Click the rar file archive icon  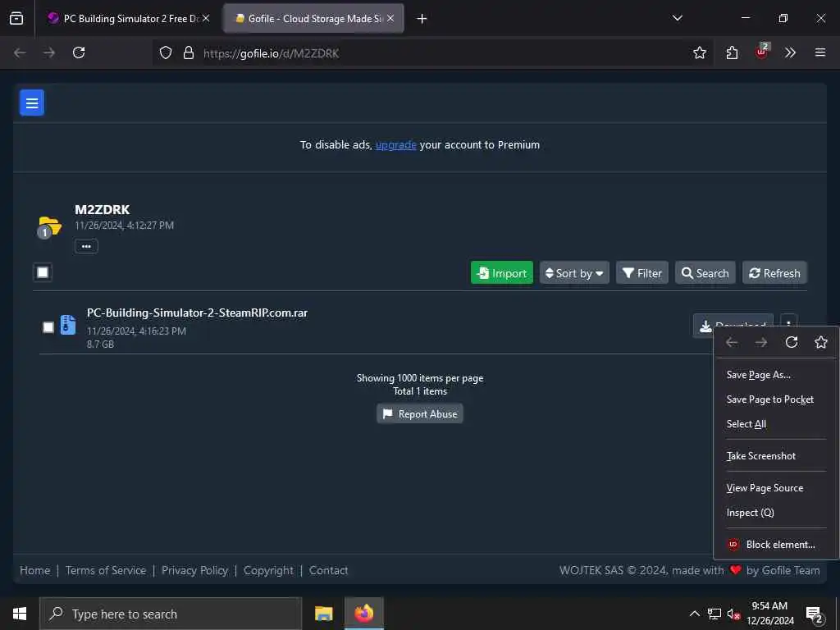[68, 325]
